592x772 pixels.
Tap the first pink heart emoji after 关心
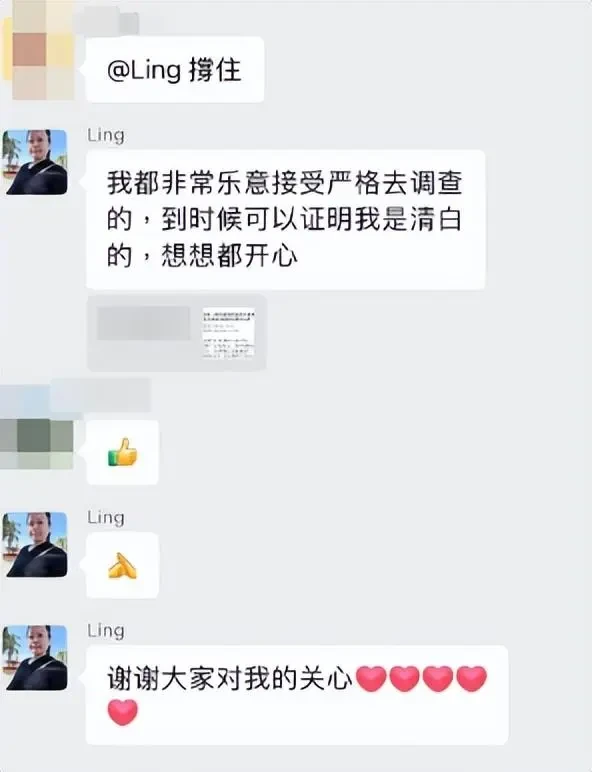[x=371, y=678]
